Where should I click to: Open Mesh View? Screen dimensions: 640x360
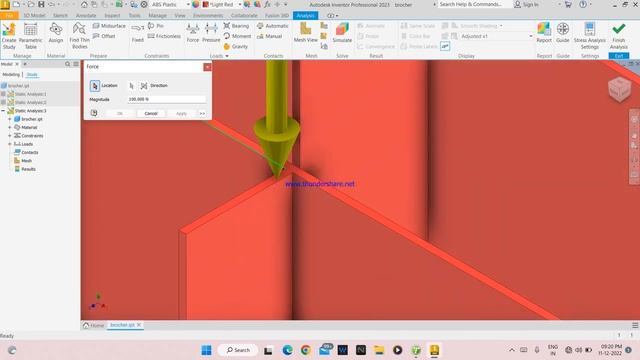305,33
